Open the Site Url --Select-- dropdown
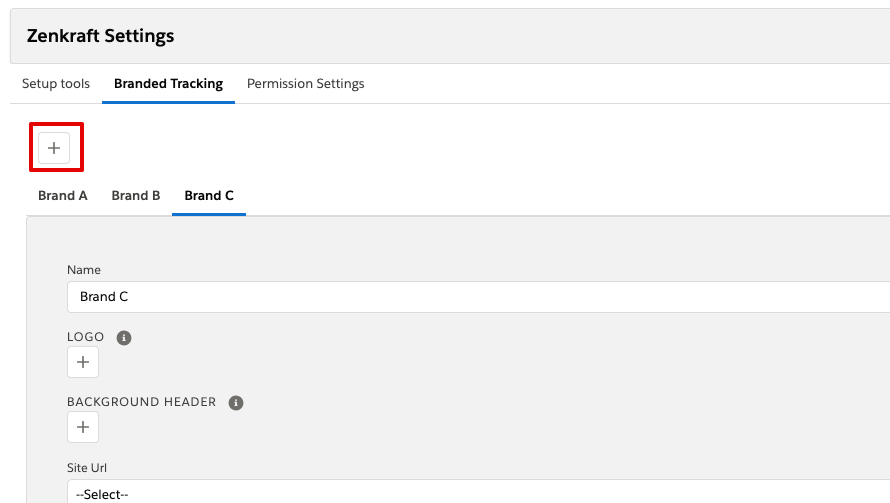This screenshot has width=890, height=503. tap(478, 493)
